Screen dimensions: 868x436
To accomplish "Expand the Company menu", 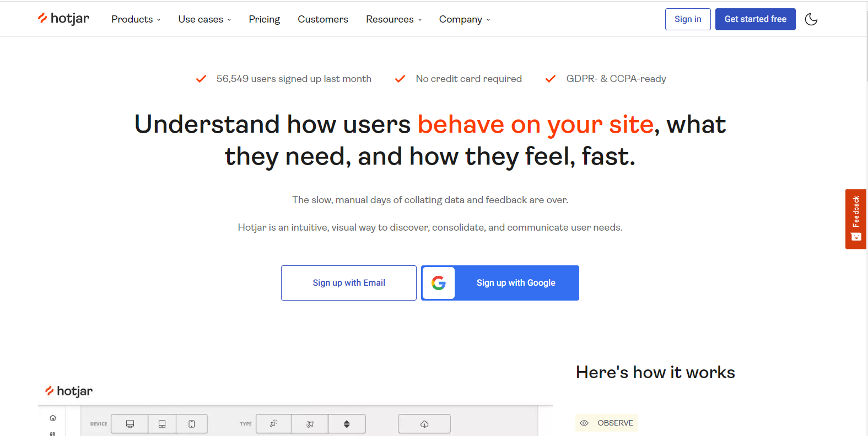I will (464, 19).
